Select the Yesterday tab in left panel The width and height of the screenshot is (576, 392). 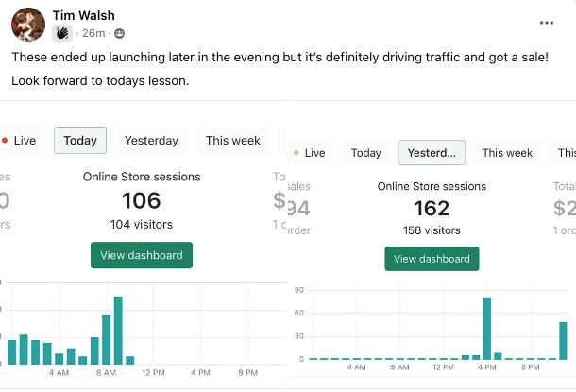point(151,141)
